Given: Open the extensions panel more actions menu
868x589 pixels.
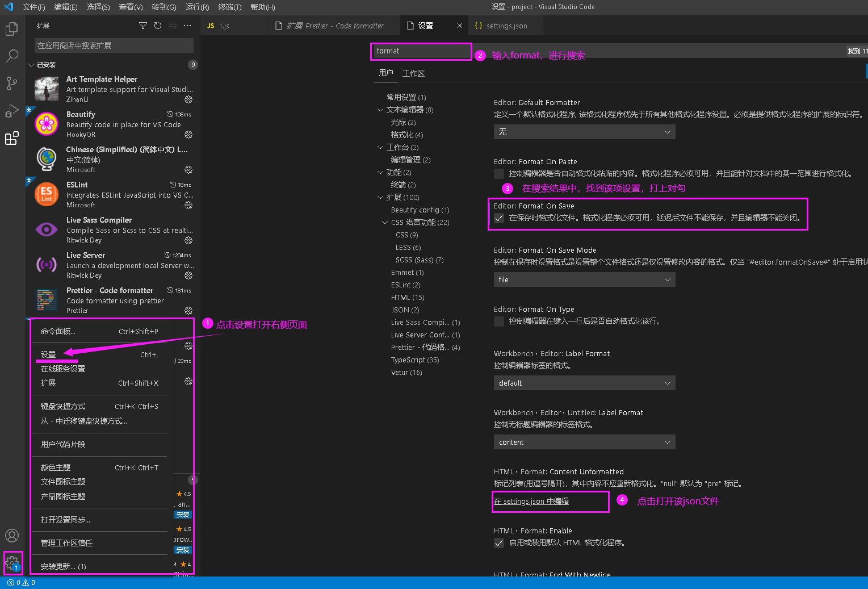Looking at the screenshot, I should click(187, 26).
